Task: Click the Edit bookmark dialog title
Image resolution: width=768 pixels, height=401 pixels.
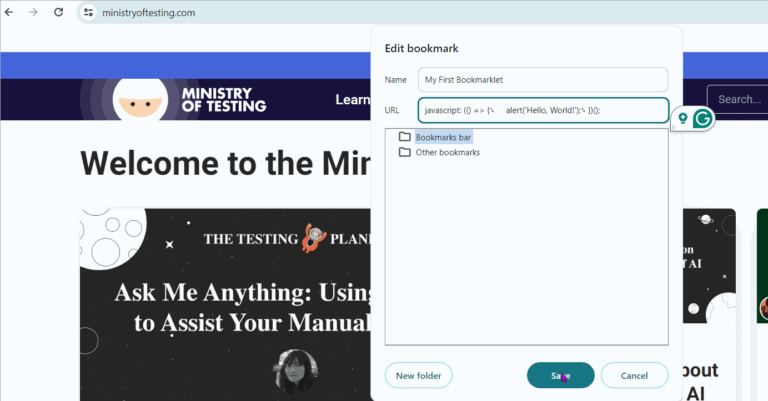Action: pos(421,48)
